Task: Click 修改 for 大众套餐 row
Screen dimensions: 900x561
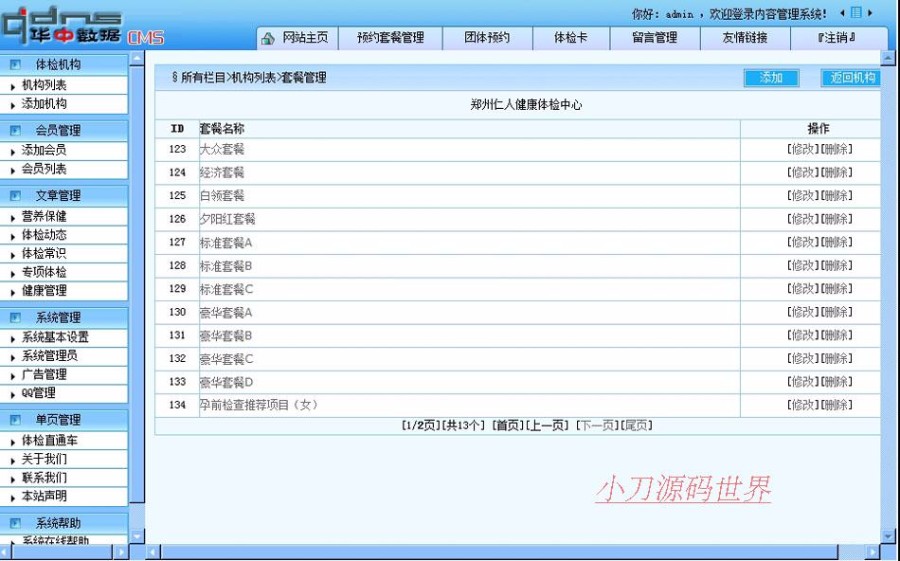Action: pos(803,149)
